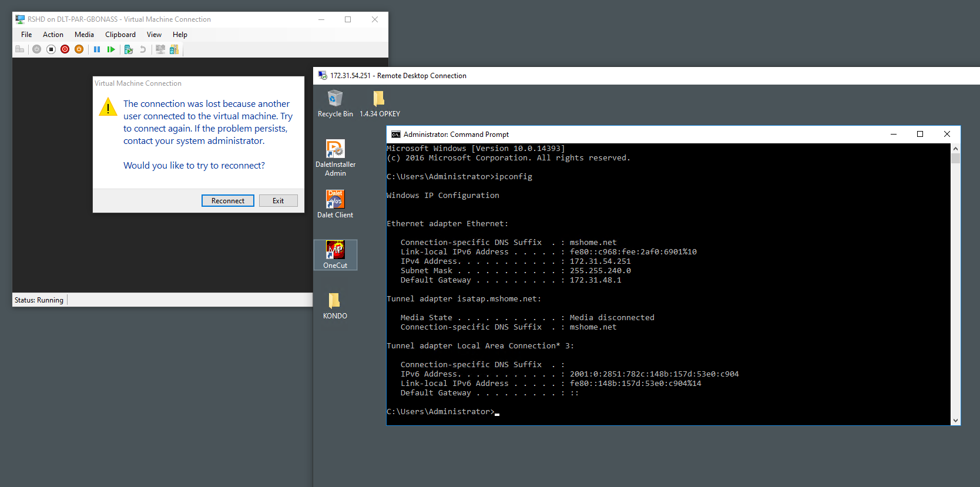Maximize the Command Prompt window
980x487 pixels.
click(x=920, y=135)
